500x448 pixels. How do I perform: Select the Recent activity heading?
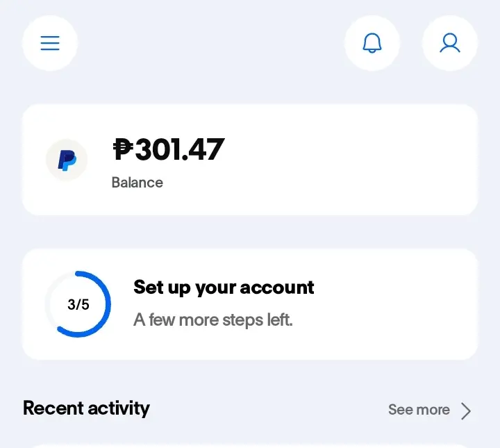pyautogui.click(x=86, y=408)
